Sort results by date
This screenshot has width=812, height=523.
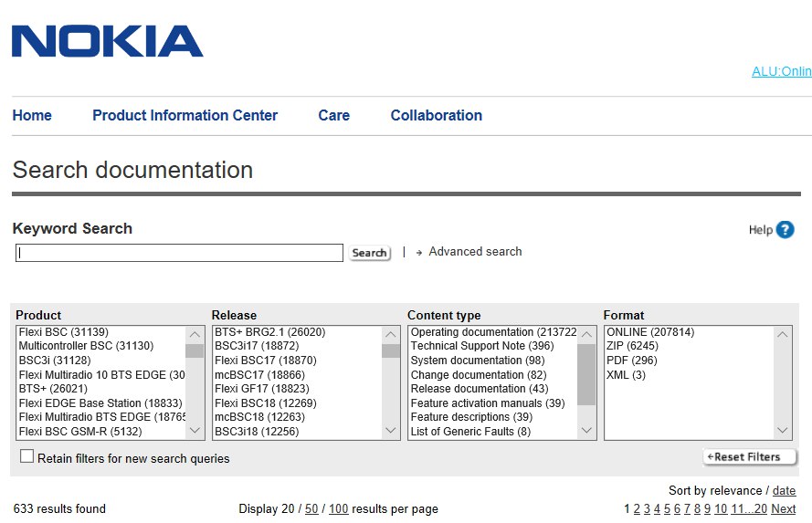784,490
